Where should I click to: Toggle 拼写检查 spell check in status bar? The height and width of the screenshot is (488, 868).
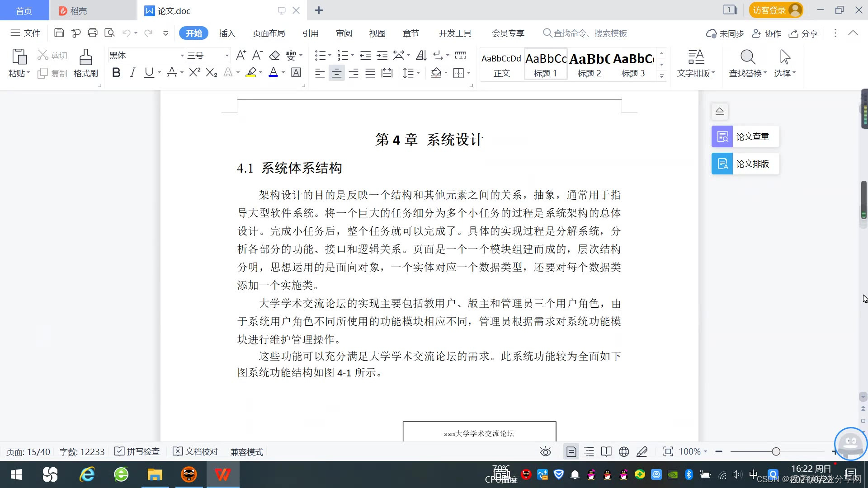point(137,451)
